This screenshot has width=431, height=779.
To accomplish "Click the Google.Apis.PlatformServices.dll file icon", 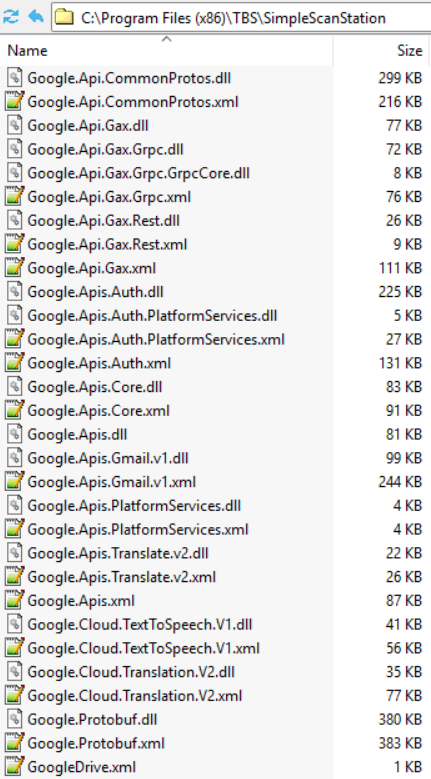I will 14,506.
